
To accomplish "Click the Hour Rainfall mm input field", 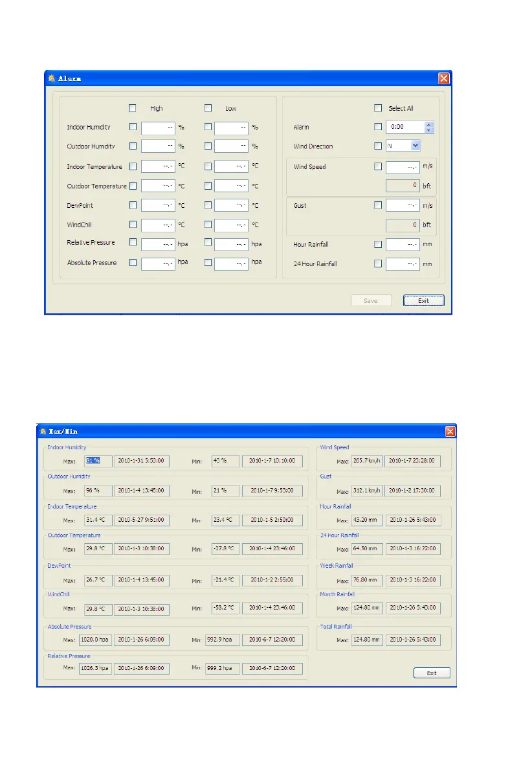I will [403, 245].
